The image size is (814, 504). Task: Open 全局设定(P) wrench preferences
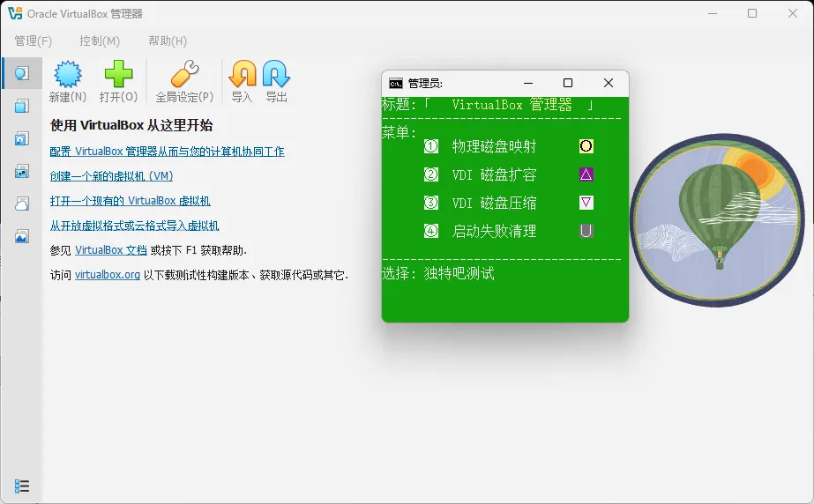click(x=184, y=81)
